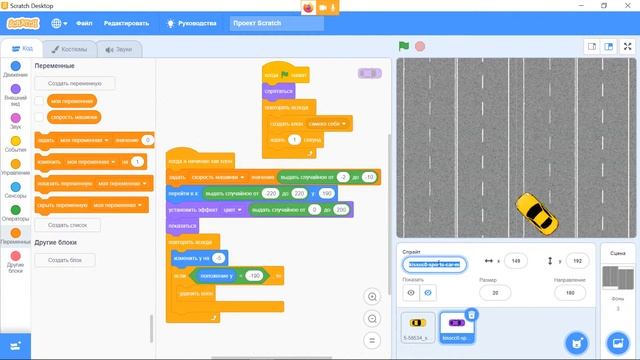The height and width of the screenshot is (360, 640).
Task: Open the Scratch logo in the menu bar
Action: [23, 23]
